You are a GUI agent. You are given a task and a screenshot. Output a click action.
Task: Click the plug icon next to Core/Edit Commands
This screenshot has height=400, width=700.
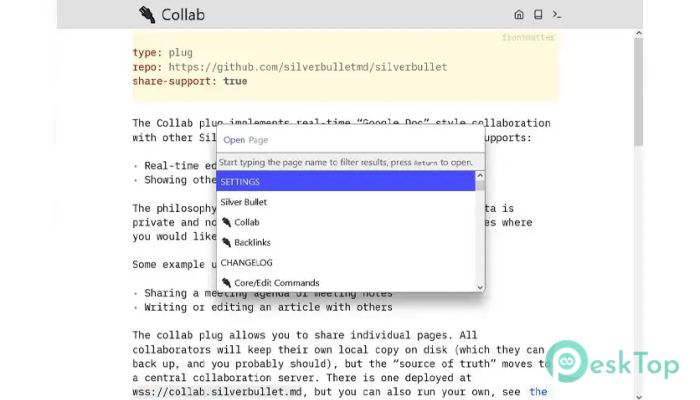tap(226, 283)
